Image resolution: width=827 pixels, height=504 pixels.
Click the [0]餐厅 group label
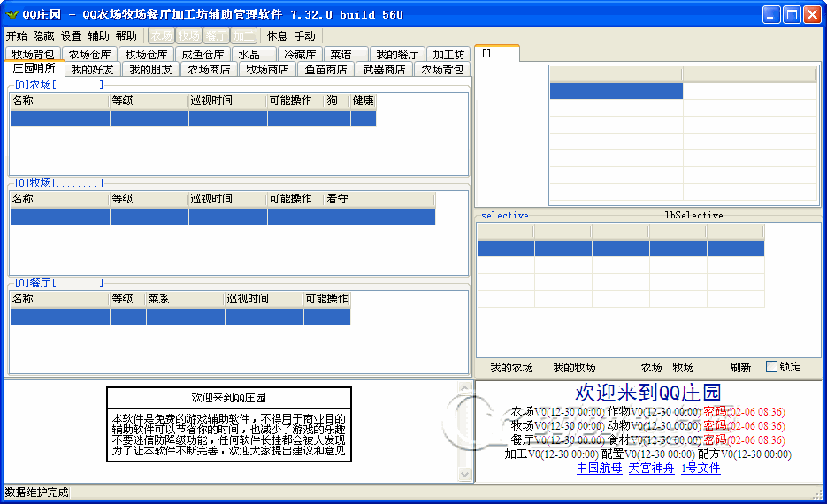tap(59, 283)
